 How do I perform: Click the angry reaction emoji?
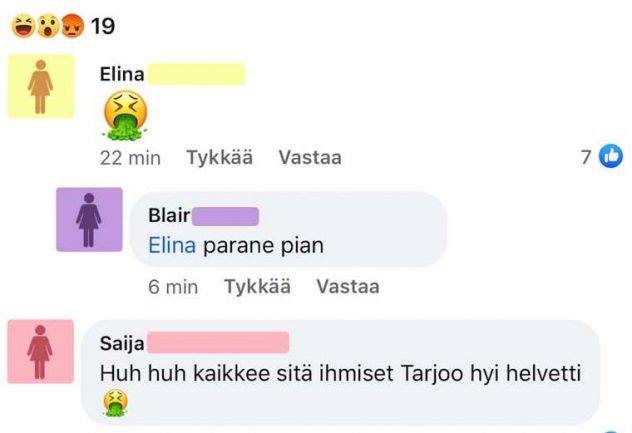click(x=72, y=26)
